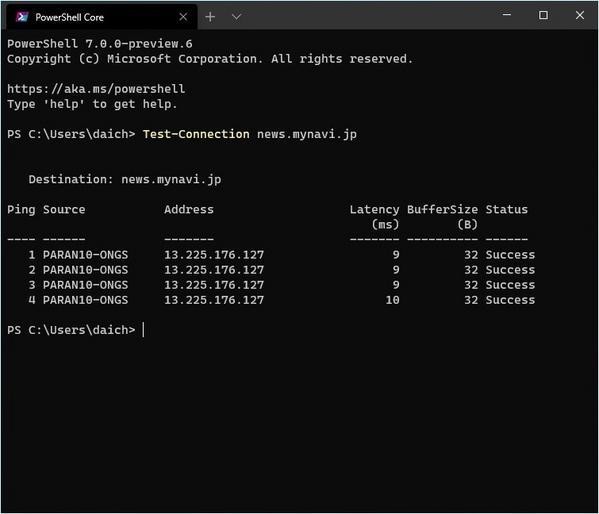Click Success status in ping row 4
The height and width of the screenshot is (514, 599).
[x=510, y=300]
